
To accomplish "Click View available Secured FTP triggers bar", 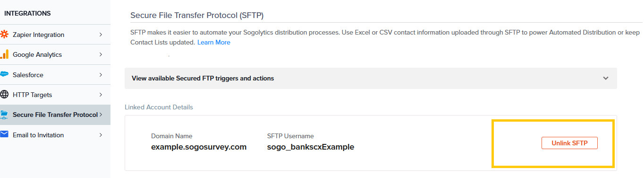I will 371,78.
